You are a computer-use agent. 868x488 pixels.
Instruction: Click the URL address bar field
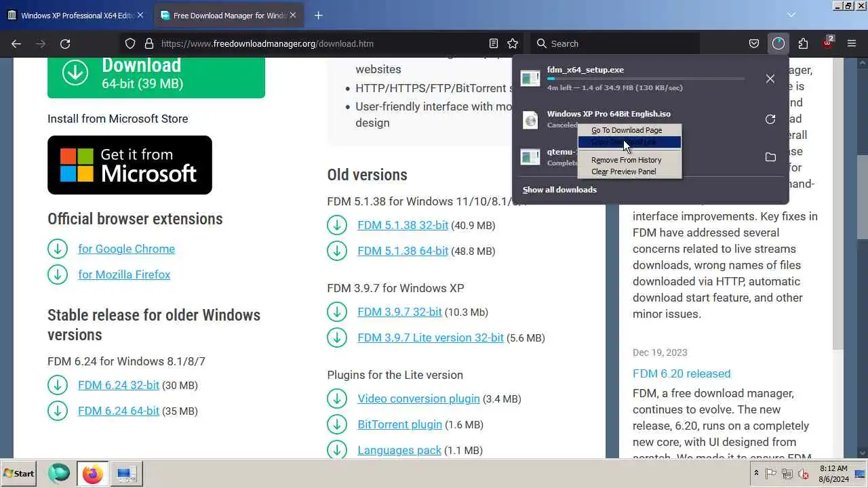coord(322,43)
